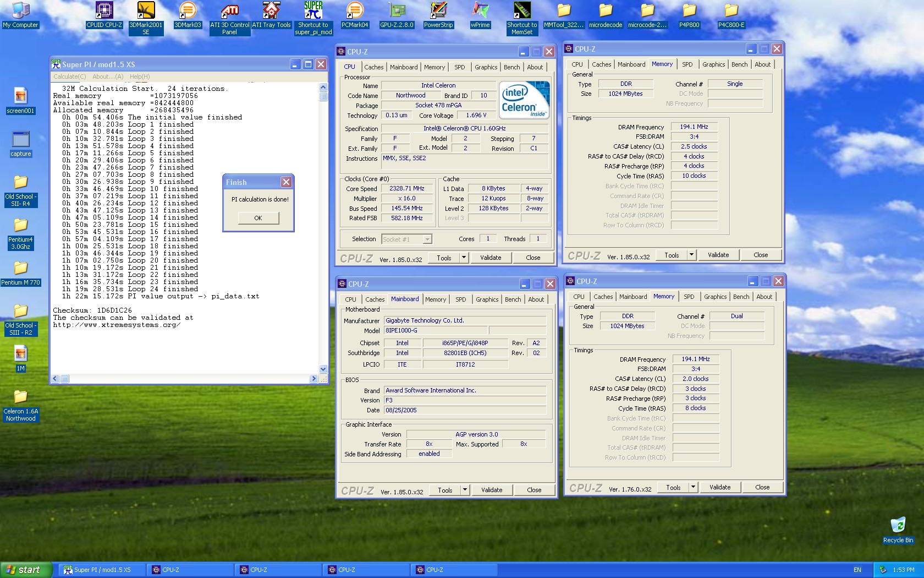Click the Intel Celeron logo in CPU-Z
This screenshot has height=578, width=924.
[x=525, y=100]
